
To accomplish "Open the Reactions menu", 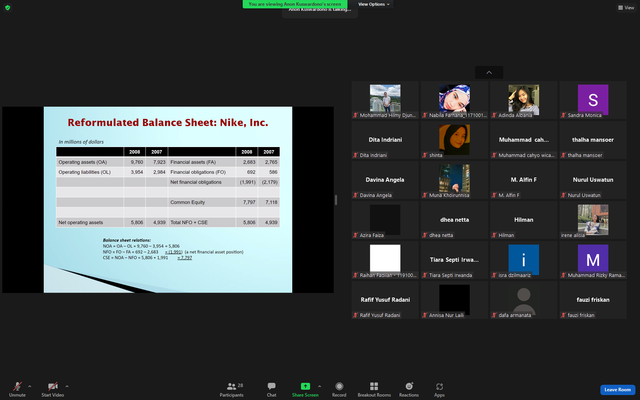I will pyautogui.click(x=409, y=389).
